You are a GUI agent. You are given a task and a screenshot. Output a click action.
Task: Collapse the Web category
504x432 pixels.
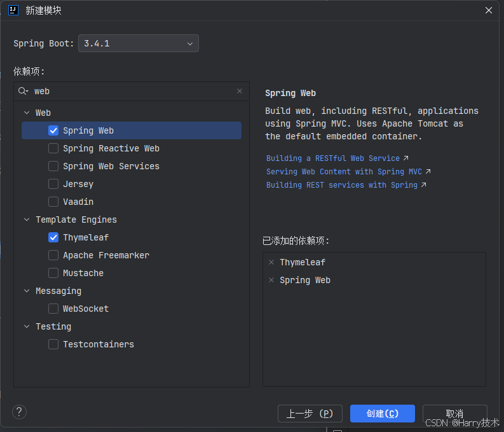27,113
